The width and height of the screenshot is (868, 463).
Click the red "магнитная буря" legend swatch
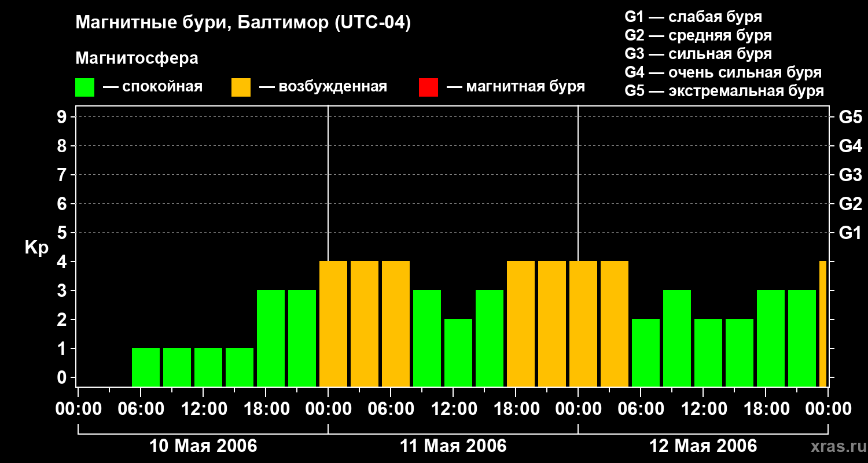pyautogui.click(x=428, y=87)
